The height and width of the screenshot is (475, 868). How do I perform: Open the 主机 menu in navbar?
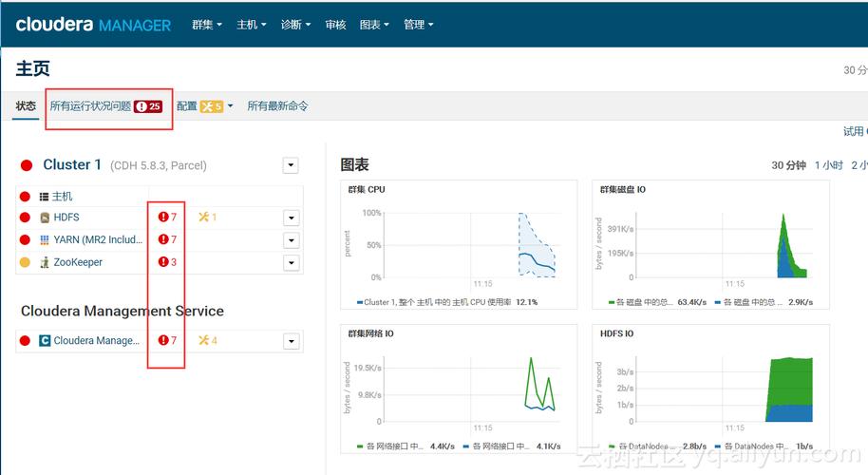[252, 25]
